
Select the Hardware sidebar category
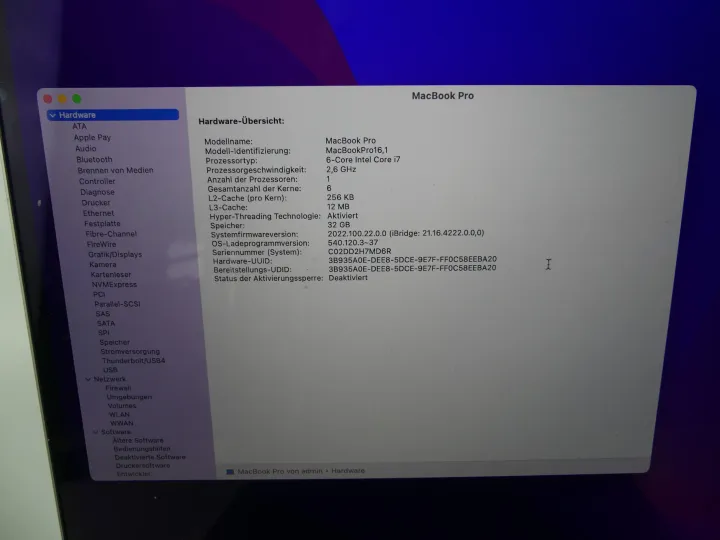coord(113,115)
